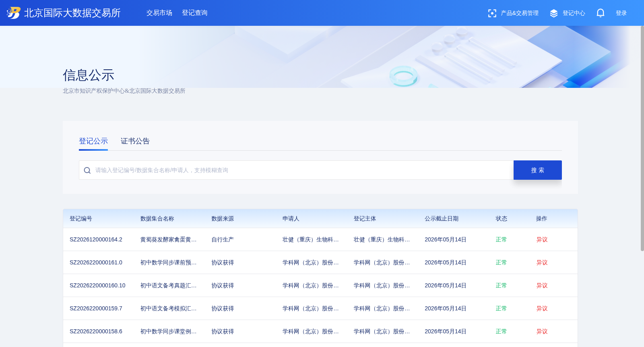Screen dimensions: 644x347
Task: Switch to 登记公示 tab
Action: 93,141
